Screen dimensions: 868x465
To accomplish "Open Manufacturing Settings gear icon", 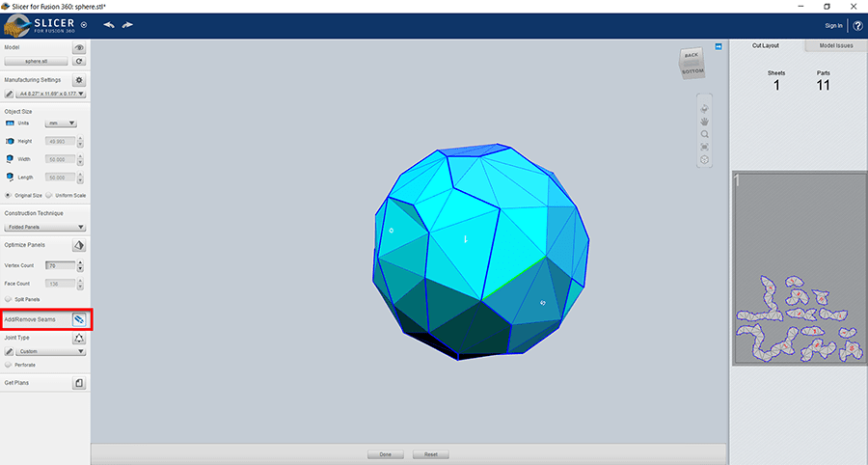I will (x=79, y=80).
